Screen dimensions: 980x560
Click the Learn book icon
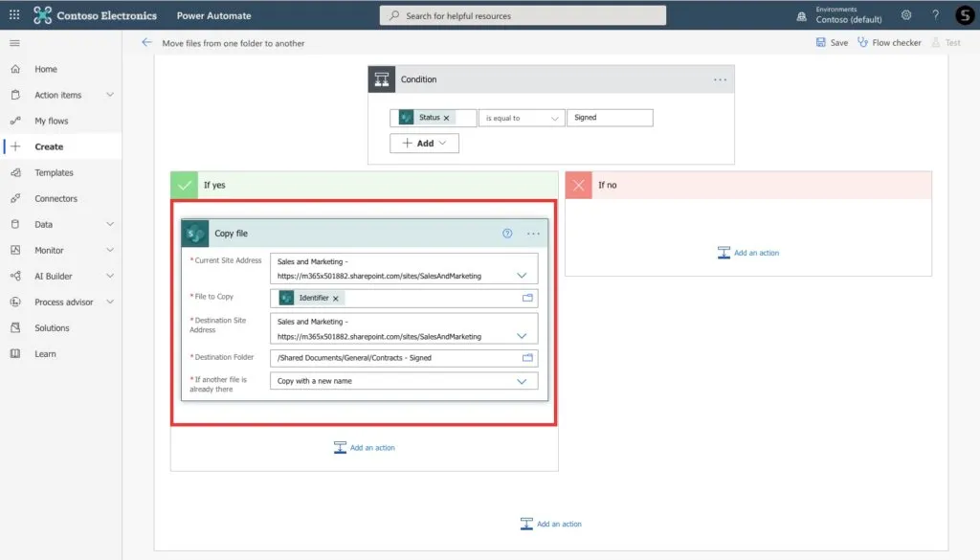click(15, 354)
